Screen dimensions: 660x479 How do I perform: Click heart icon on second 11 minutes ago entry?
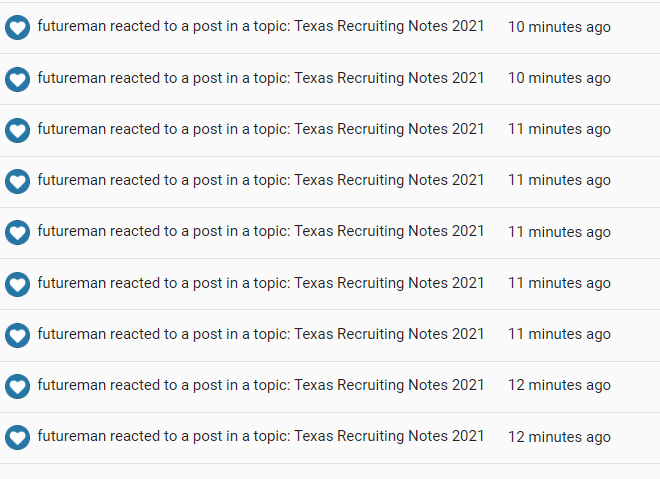click(x=17, y=181)
